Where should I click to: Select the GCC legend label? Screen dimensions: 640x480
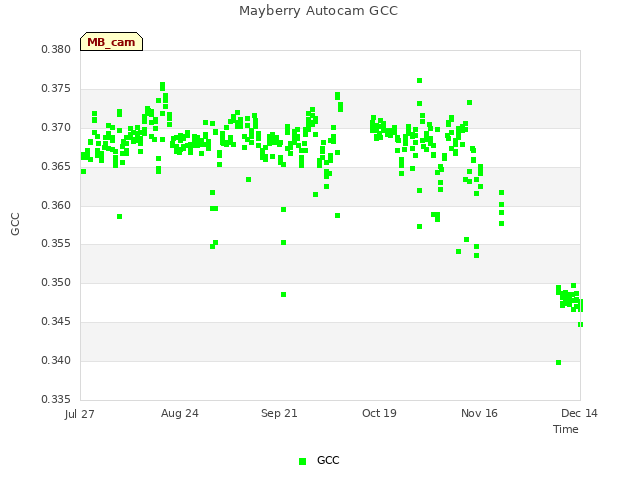click(x=328, y=460)
